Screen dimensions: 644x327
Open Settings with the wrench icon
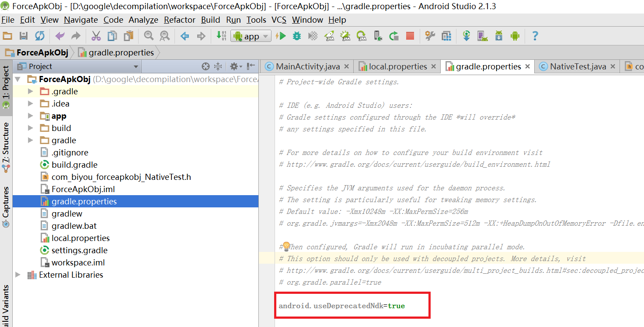(x=430, y=36)
